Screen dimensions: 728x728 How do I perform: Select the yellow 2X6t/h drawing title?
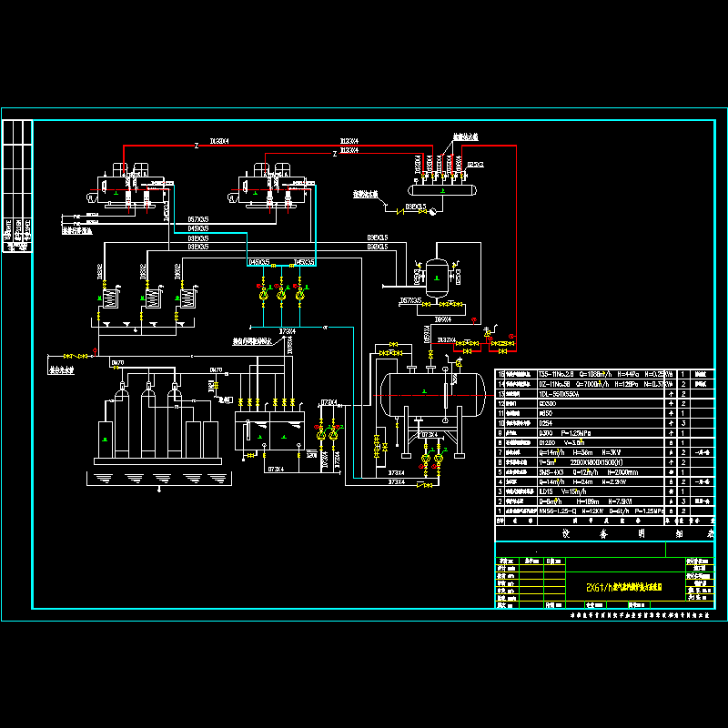point(624,587)
